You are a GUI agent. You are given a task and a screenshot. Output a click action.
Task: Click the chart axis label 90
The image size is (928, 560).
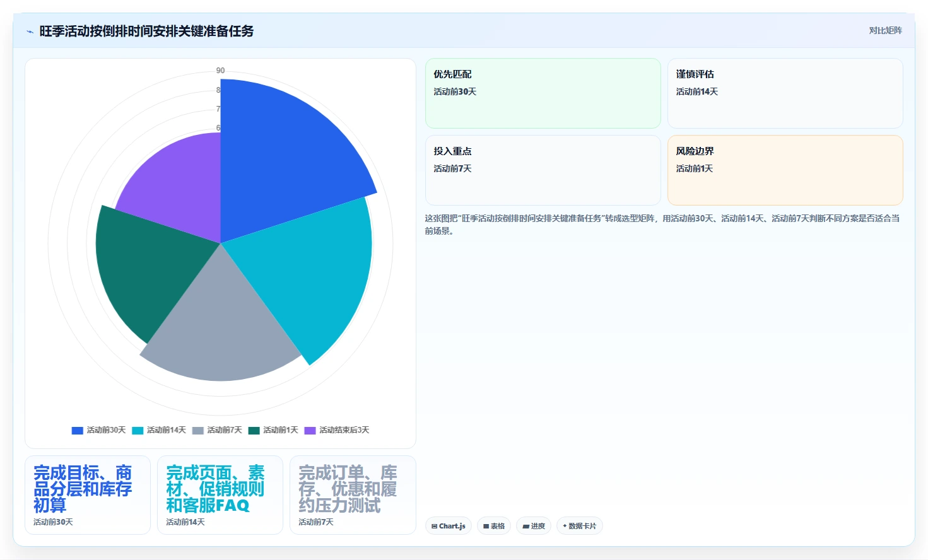(220, 71)
